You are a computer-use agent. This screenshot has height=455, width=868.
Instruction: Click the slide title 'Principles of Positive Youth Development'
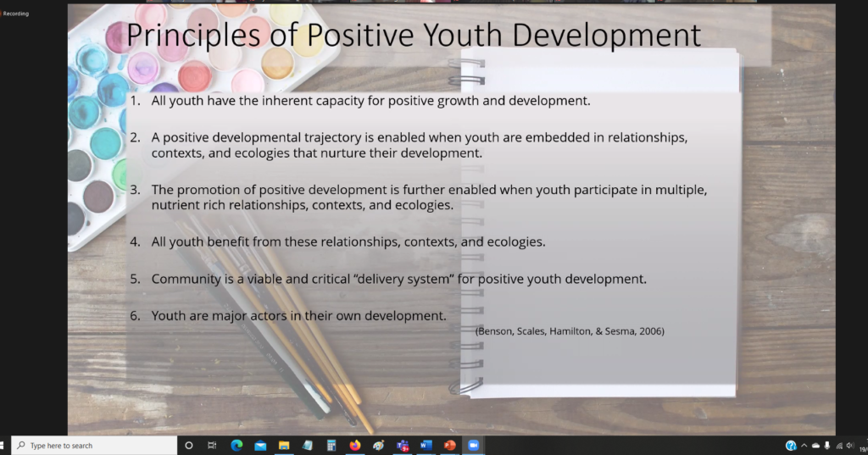pos(414,35)
